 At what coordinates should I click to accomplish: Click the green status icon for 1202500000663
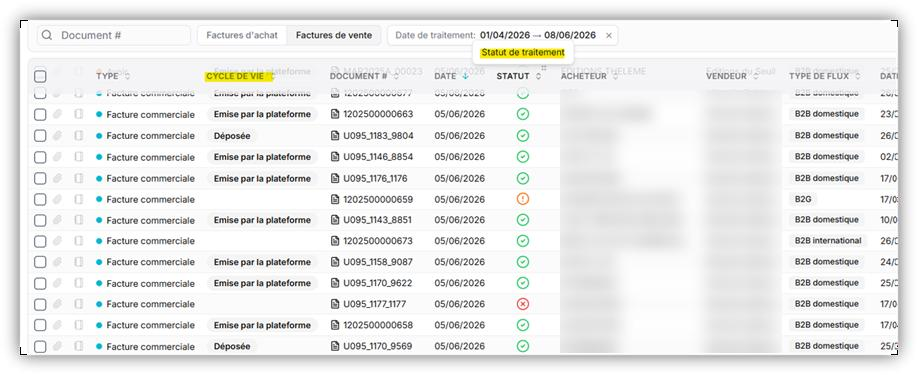click(523, 114)
